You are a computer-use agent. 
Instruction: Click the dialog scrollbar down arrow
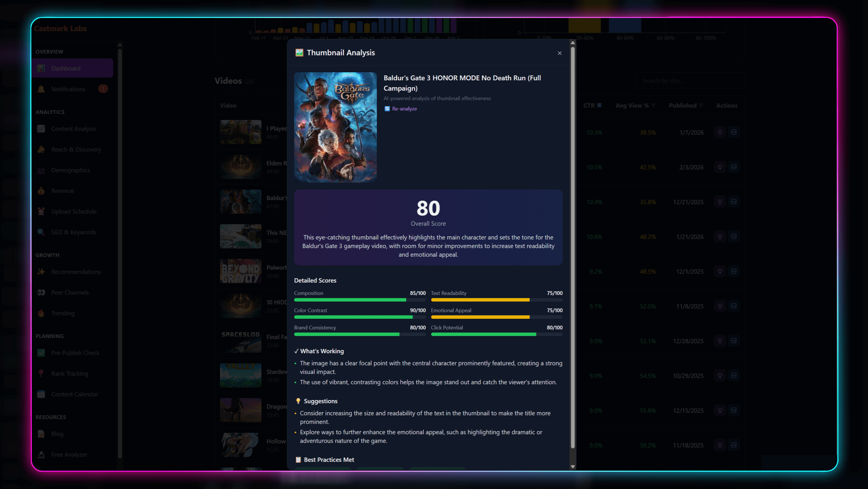pyautogui.click(x=572, y=467)
